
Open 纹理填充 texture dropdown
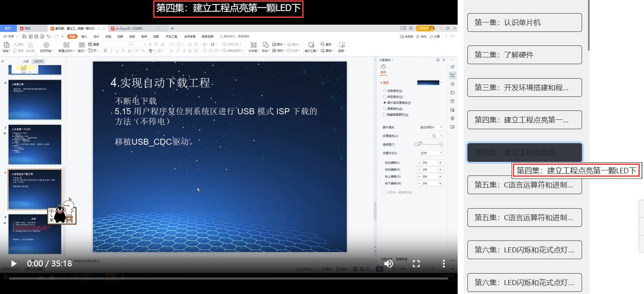pyautogui.click(x=436, y=136)
